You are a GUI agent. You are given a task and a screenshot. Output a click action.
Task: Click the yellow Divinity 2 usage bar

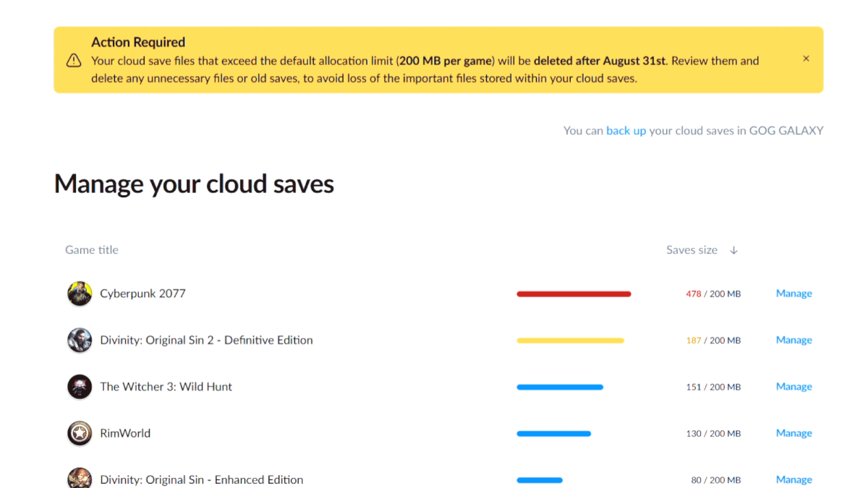point(570,341)
